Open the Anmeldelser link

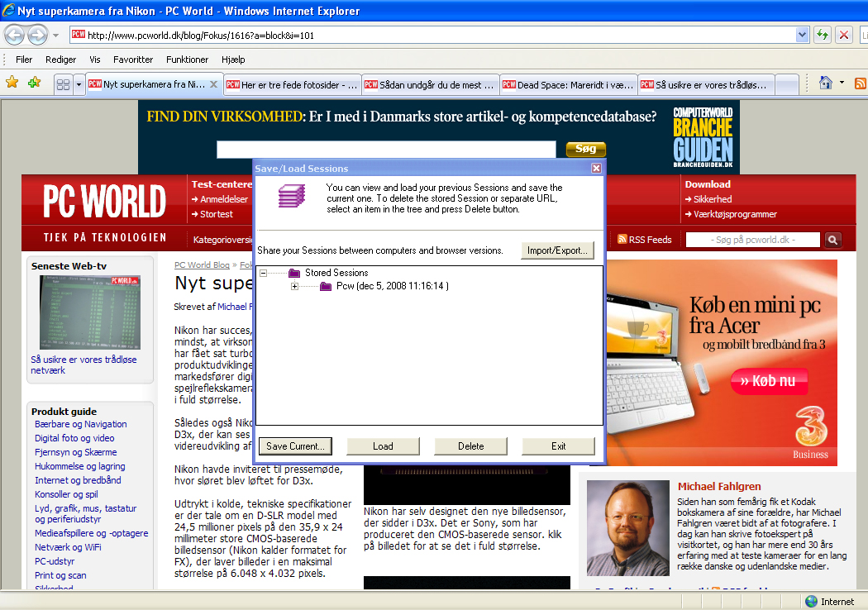(x=224, y=199)
